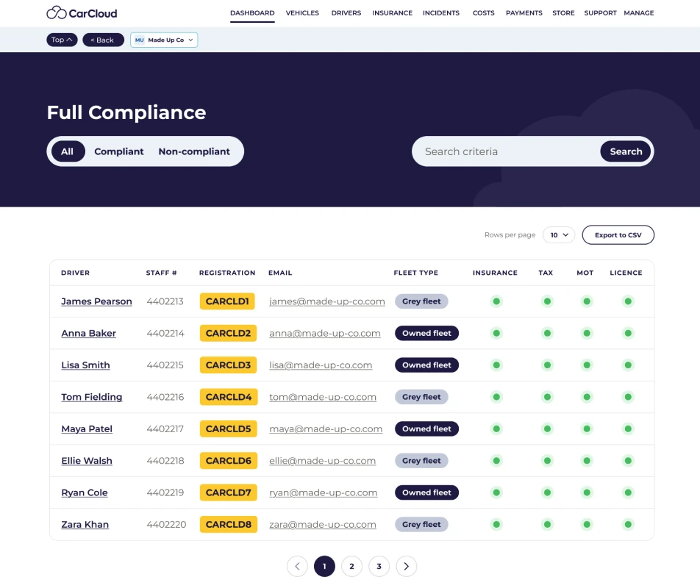Click the CarCloud logo
This screenshot has height=588, width=700.
[82, 13]
